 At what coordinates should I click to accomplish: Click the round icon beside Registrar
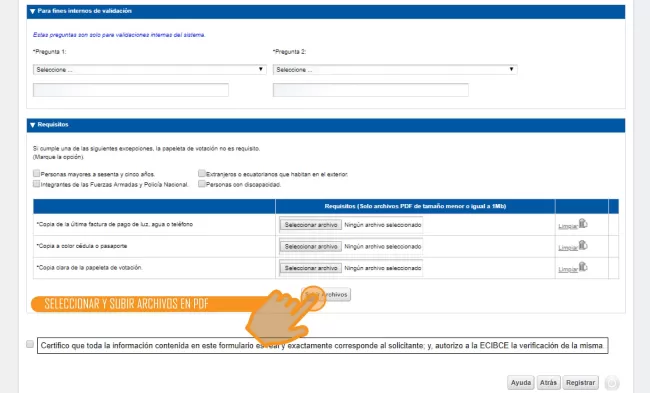coord(612,383)
